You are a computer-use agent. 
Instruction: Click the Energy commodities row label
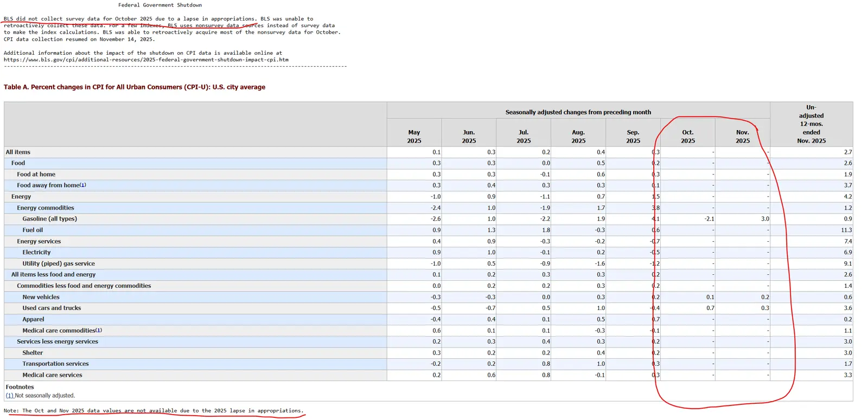point(45,208)
